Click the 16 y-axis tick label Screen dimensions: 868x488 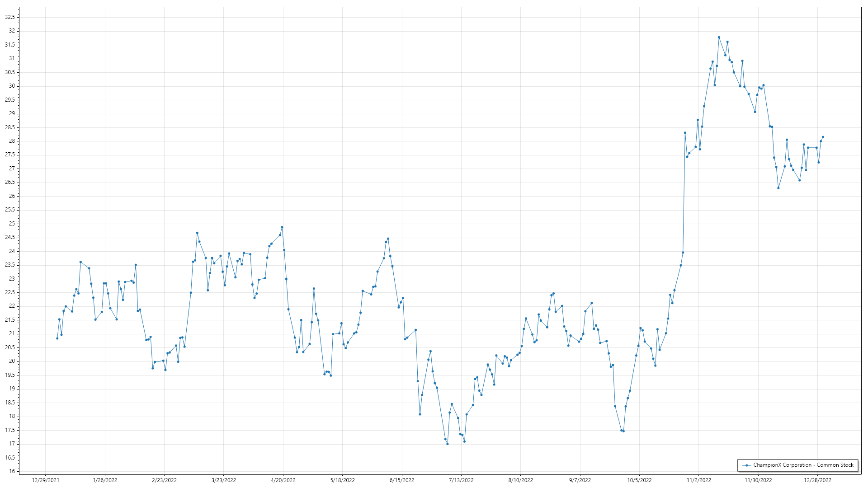12,471
